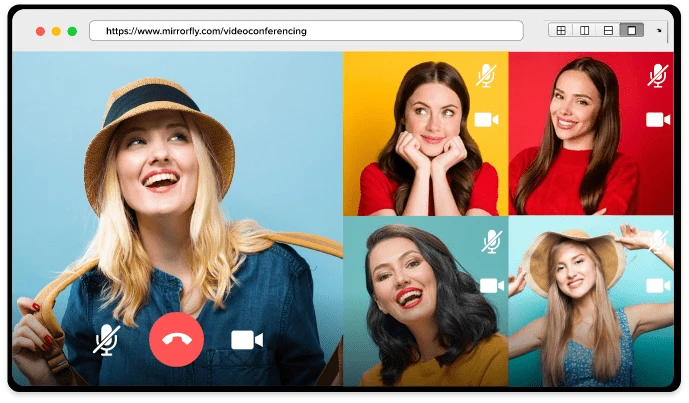Unmute microphone on yellow background participant
Screen dimensions: 689x403
pyautogui.click(x=486, y=76)
